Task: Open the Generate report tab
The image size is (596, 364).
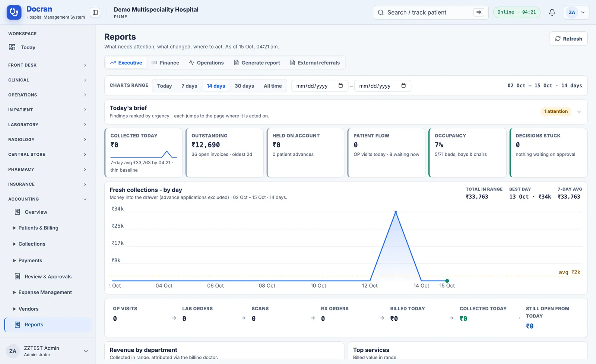Action: pos(257,63)
